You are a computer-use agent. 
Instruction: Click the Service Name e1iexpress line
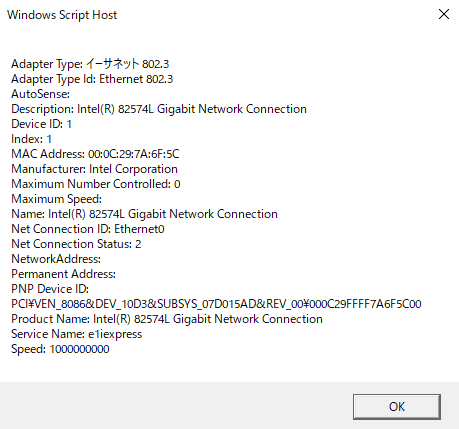tap(76, 334)
